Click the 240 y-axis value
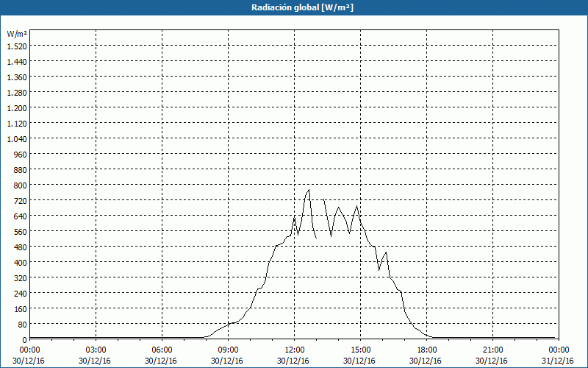This screenshot has height=368, width=588. click(x=21, y=294)
